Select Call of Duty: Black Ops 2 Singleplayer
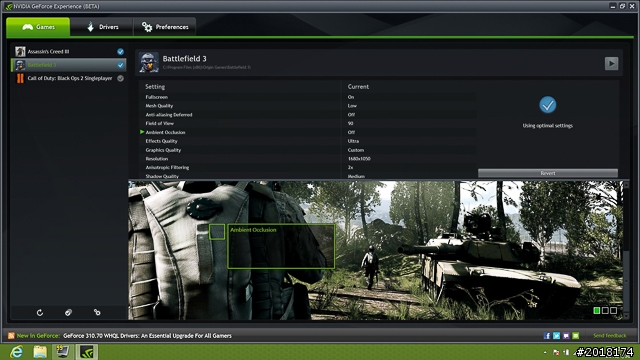This screenshot has width=640, height=360. 69,78
